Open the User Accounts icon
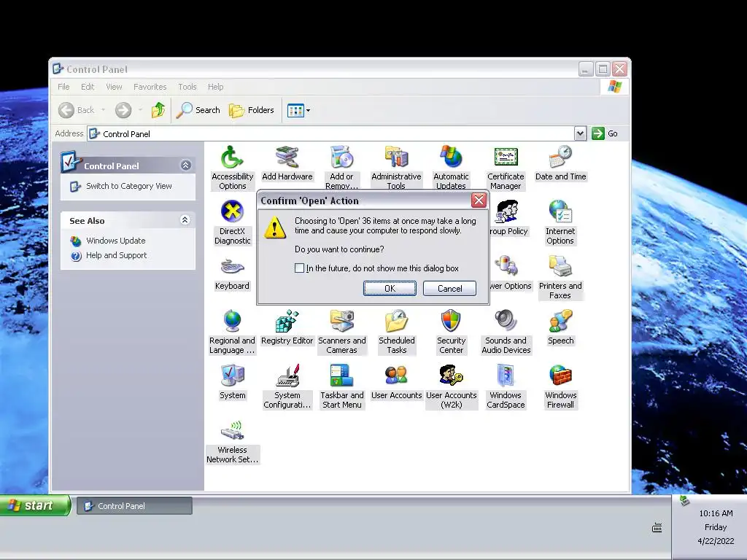Viewport: 747px width, 560px height. click(396, 382)
